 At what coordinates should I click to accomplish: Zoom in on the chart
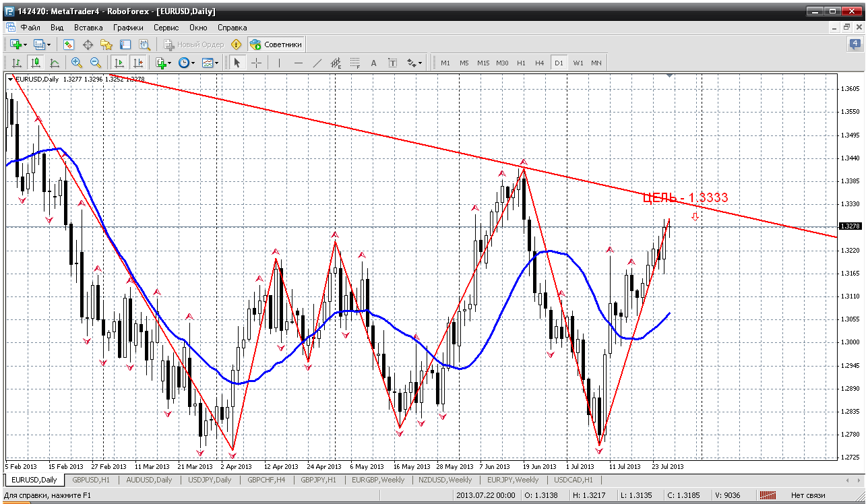pos(77,63)
